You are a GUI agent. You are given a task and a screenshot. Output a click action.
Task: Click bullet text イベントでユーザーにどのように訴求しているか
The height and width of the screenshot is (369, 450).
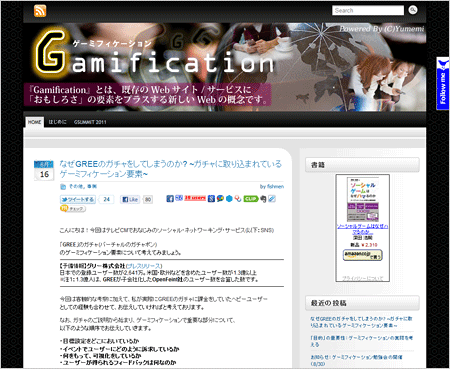pyautogui.click(x=119, y=349)
